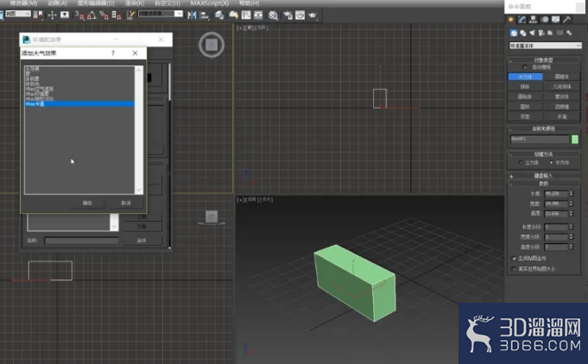Open the named selection sets dropdown
The height and width of the screenshot is (364, 588).
tap(161, 14)
